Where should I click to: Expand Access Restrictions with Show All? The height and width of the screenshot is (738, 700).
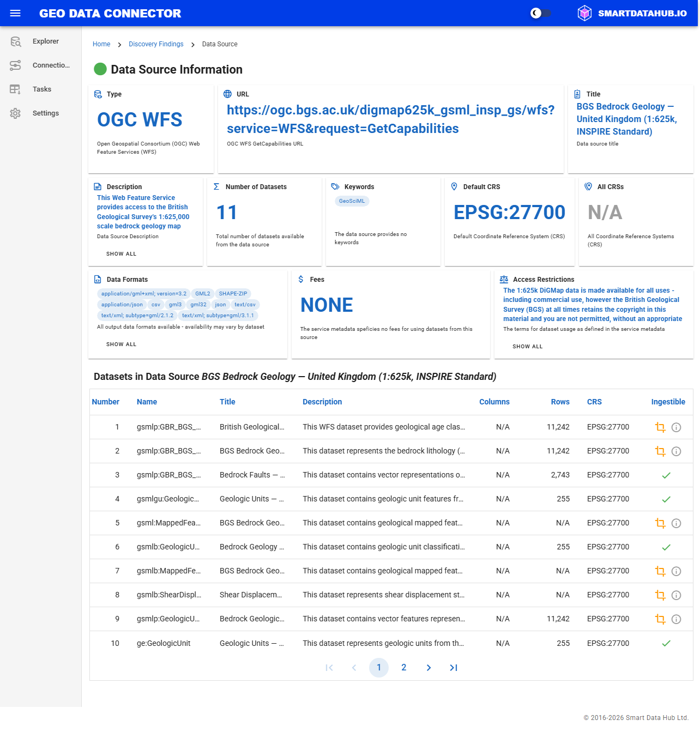[528, 347]
